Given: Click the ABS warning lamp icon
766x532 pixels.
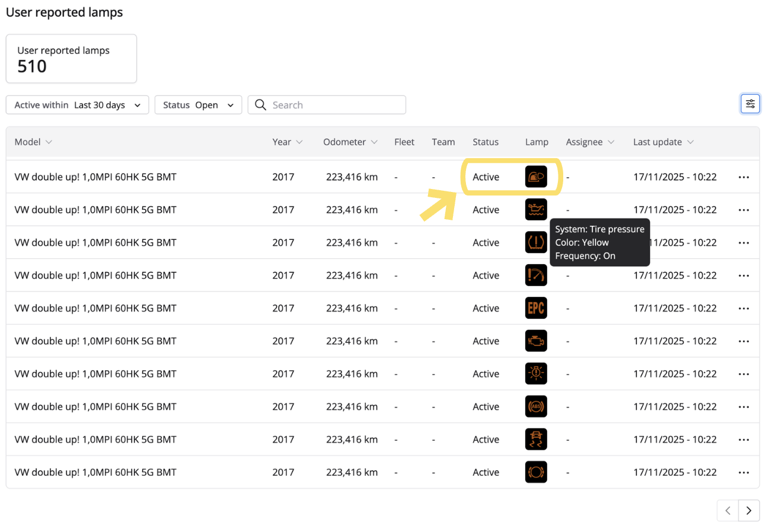Looking at the screenshot, I should tap(536, 407).
